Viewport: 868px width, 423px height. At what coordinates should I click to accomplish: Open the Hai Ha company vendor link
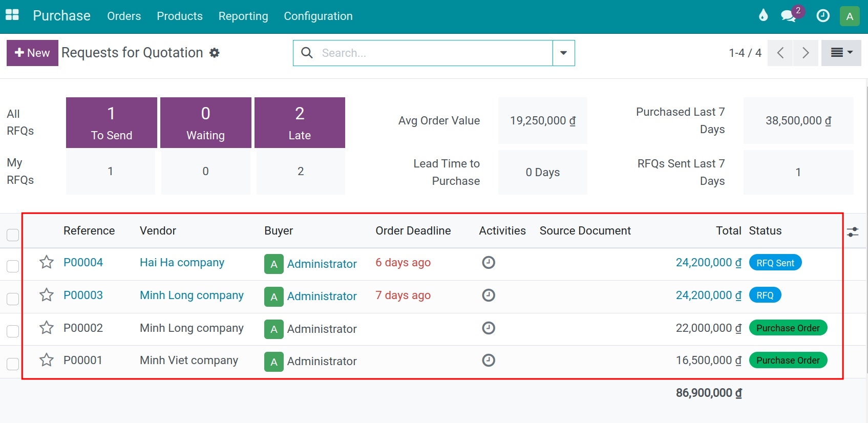click(x=182, y=263)
